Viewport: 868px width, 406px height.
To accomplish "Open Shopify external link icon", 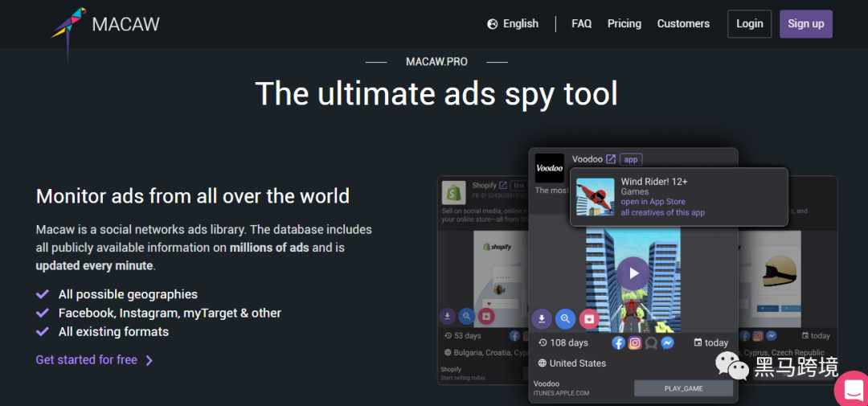I will (503, 185).
